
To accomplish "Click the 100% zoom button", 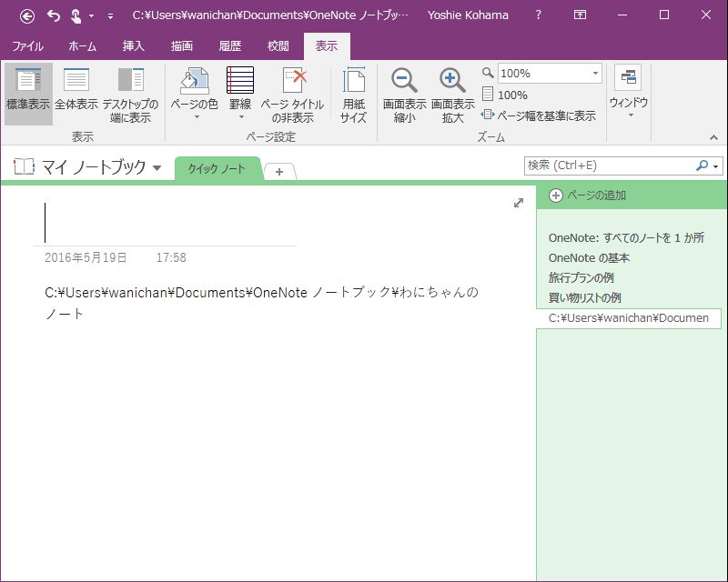I will (505, 95).
